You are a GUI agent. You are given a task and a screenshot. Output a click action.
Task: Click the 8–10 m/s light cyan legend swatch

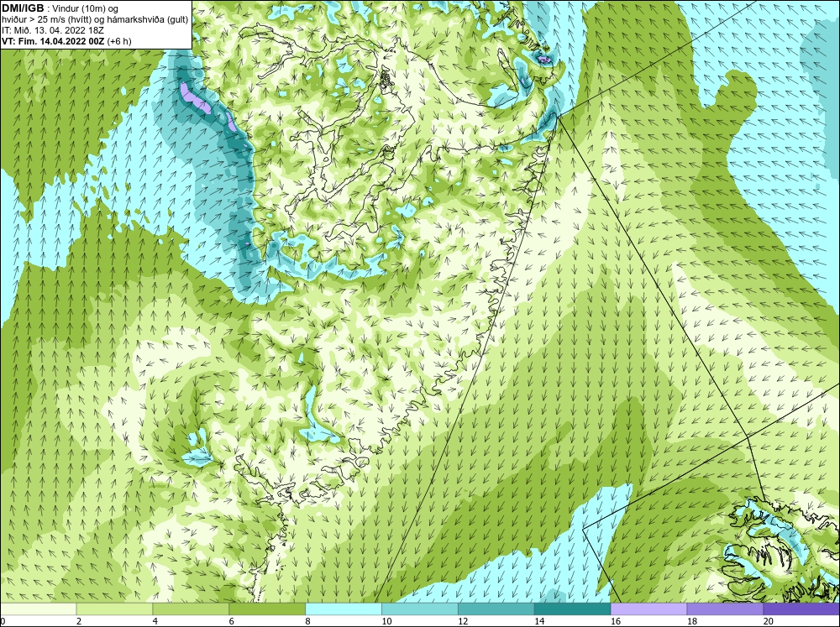(x=344, y=609)
